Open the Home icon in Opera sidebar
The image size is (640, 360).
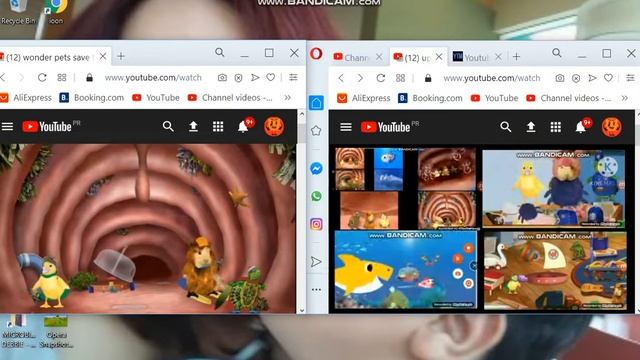coord(316,103)
